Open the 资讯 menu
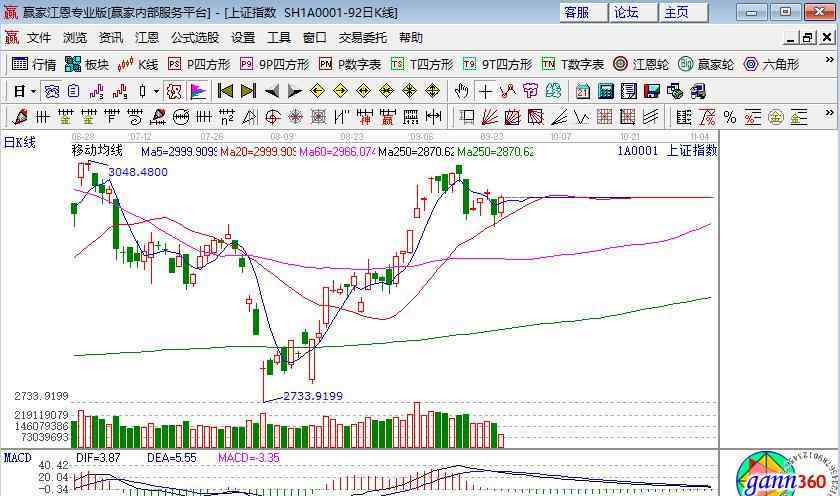 pos(111,38)
